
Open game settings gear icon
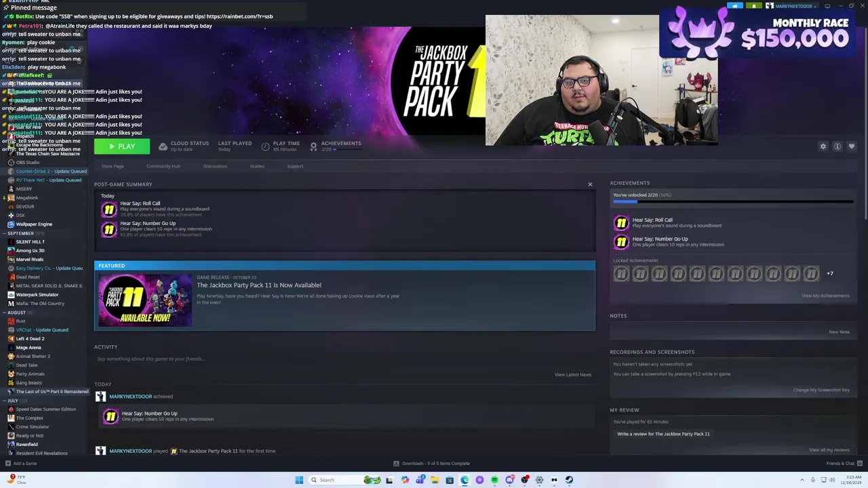tap(823, 146)
